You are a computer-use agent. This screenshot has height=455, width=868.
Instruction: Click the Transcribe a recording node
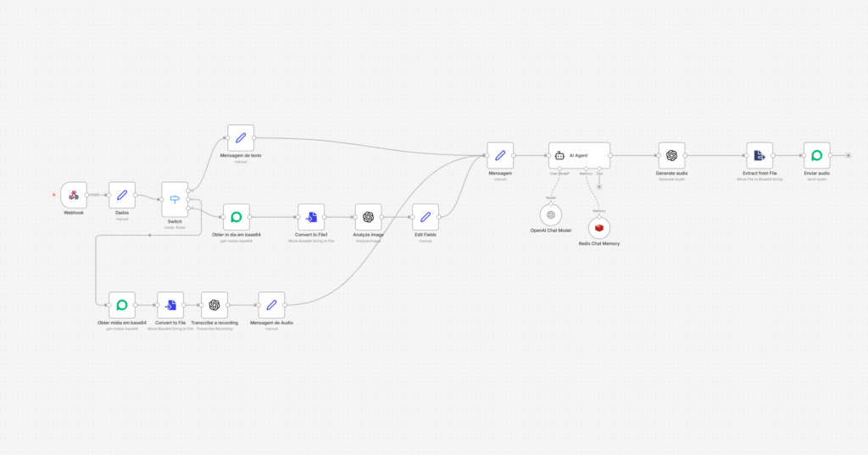point(214,305)
